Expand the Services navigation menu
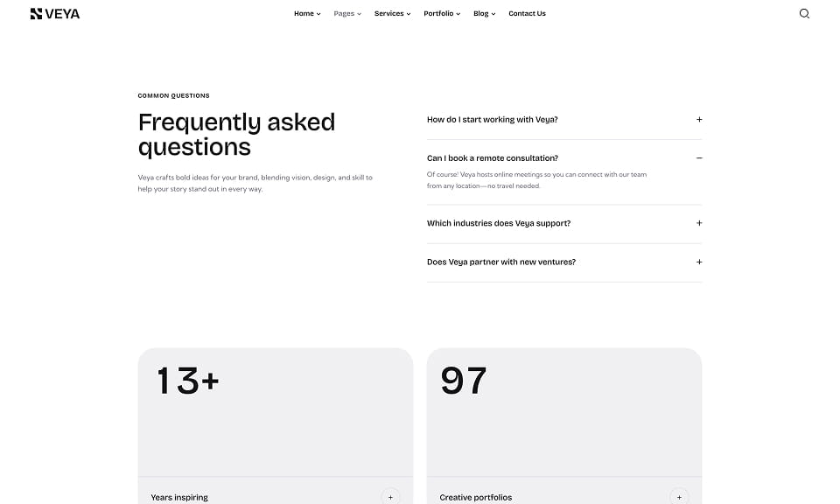Viewport: 840px width, 504px height. click(392, 13)
